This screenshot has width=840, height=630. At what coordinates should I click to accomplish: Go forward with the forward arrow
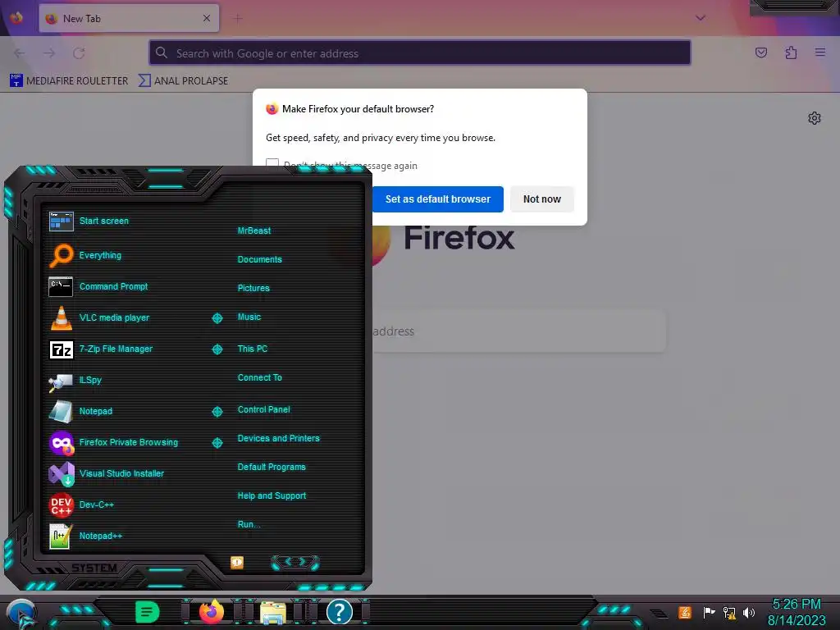(49, 53)
